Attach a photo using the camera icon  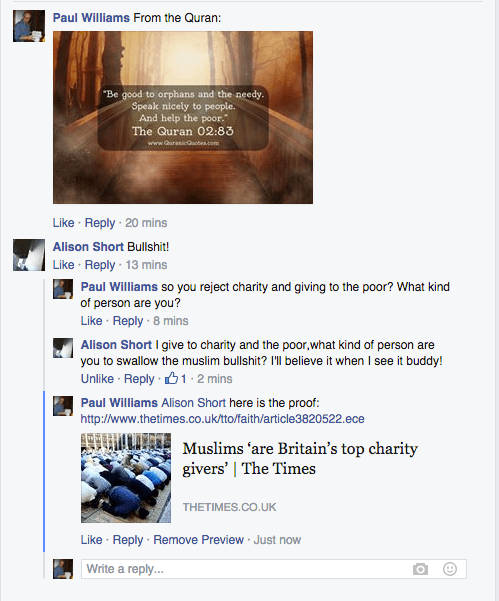point(420,569)
